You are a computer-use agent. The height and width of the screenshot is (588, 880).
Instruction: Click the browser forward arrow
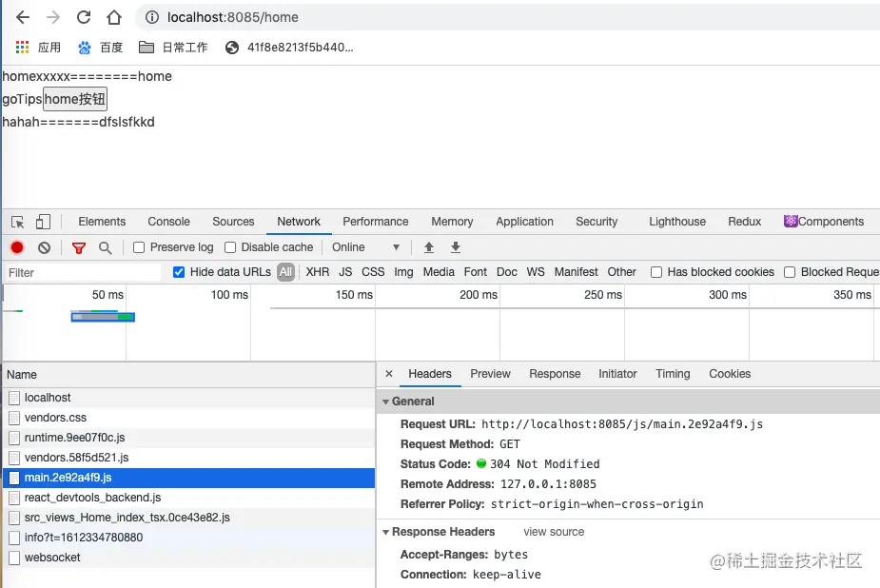(x=53, y=17)
